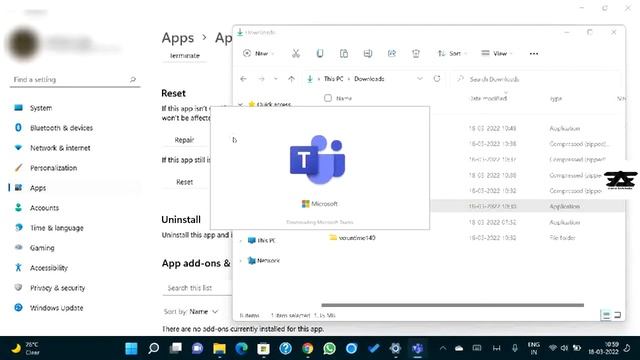640x360 pixels.
Task: Open the See more ellipsis menu in File Explorer
Action: coord(533,53)
